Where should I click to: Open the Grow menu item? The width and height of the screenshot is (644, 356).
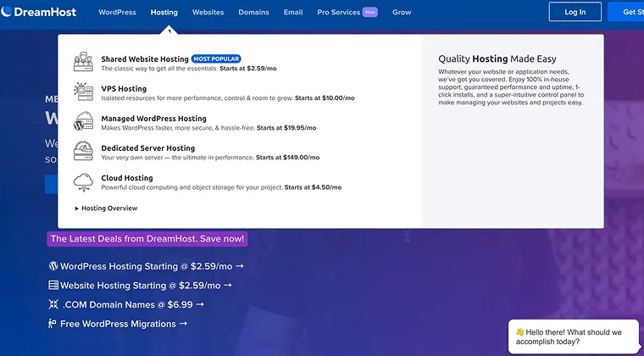(x=402, y=13)
